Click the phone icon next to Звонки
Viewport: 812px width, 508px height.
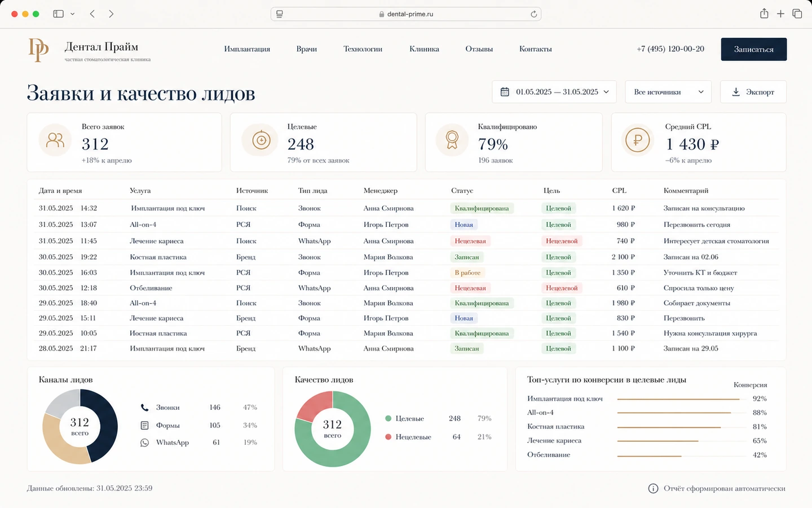point(144,408)
